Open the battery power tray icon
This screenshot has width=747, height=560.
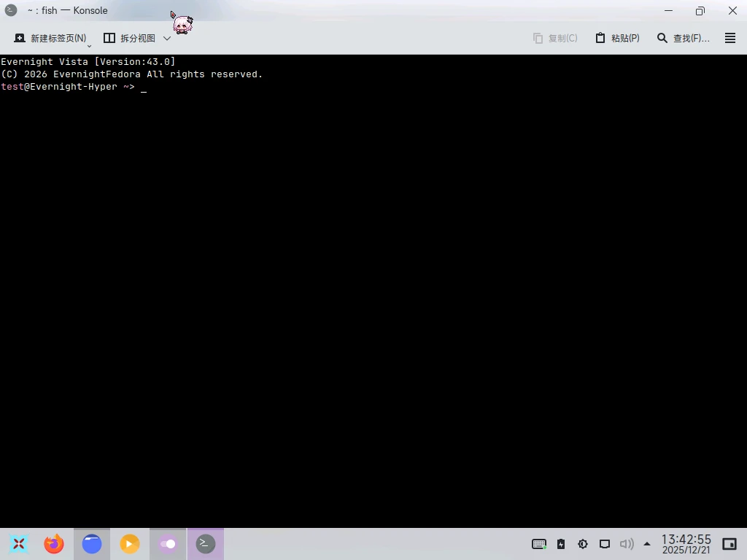[561, 544]
